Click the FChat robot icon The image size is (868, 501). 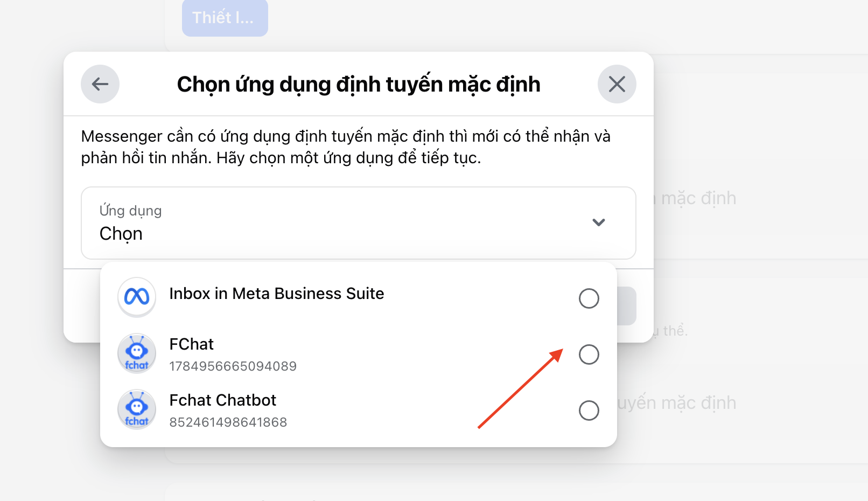(137, 353)
